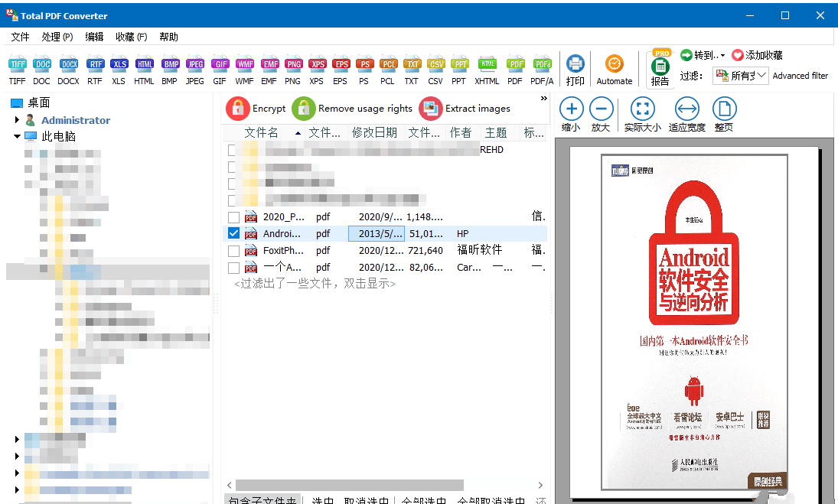The image size is (838, 504).
Task: Tick checkbox of the REHD row
Action: 232,150
